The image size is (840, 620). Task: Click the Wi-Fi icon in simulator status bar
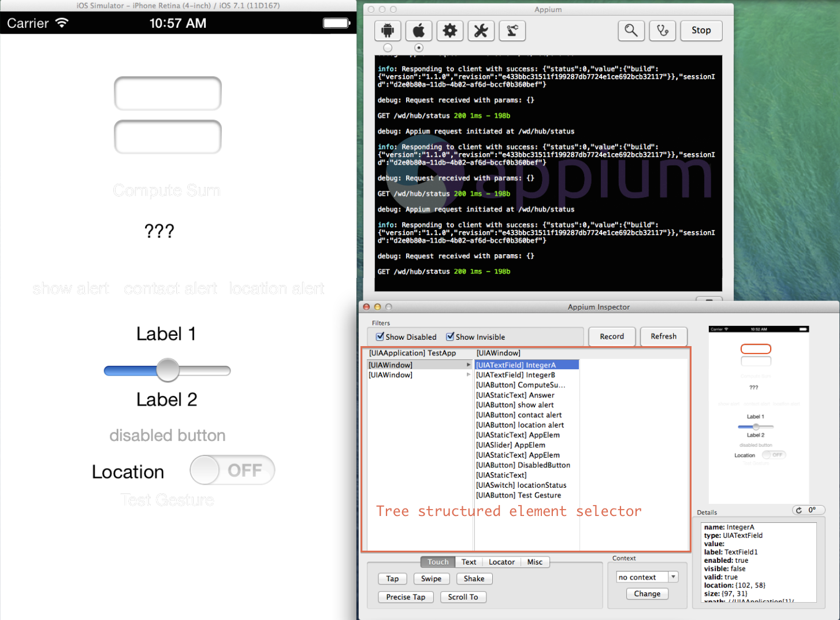62,23
